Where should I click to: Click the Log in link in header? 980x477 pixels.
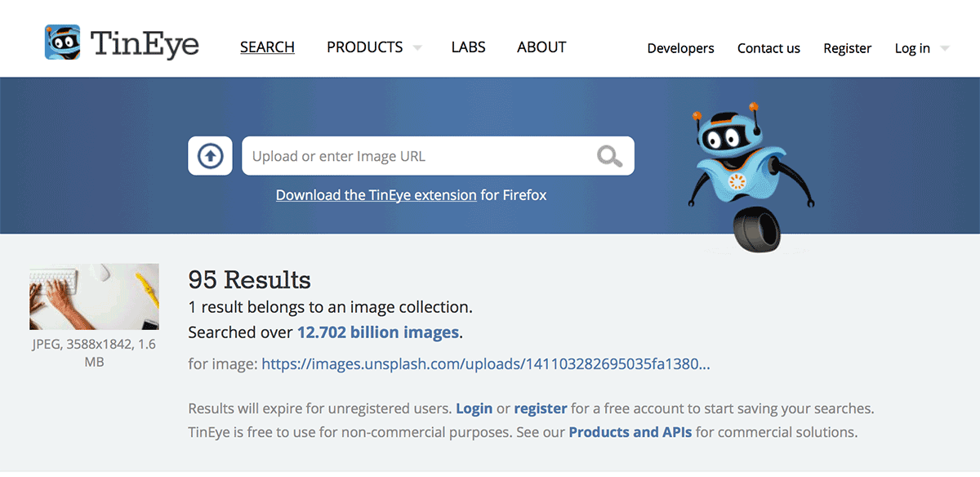[x=912, y=48]
